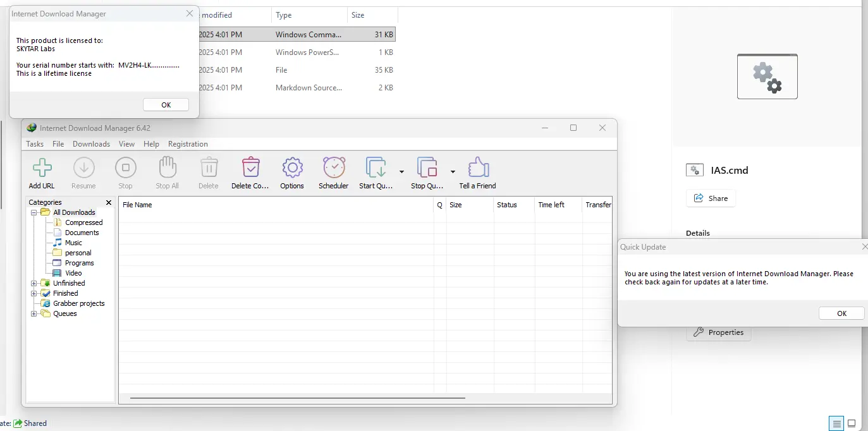
Task: Open the Scheduler clock icon
Action: tap(334, 169)
